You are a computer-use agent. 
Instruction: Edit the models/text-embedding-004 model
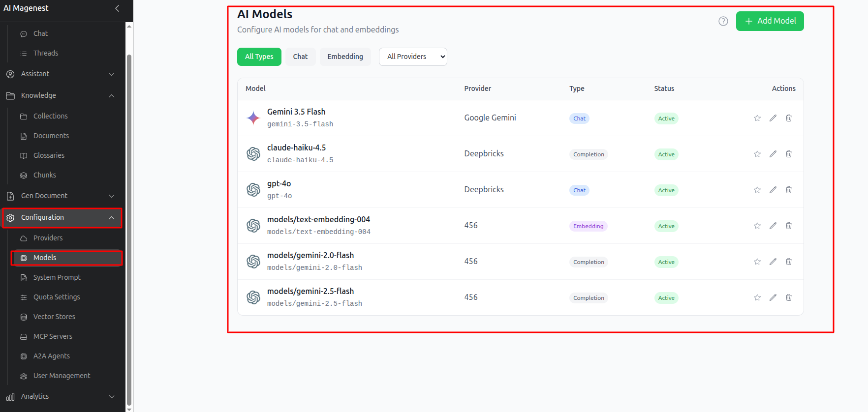[x=773, y=226]
